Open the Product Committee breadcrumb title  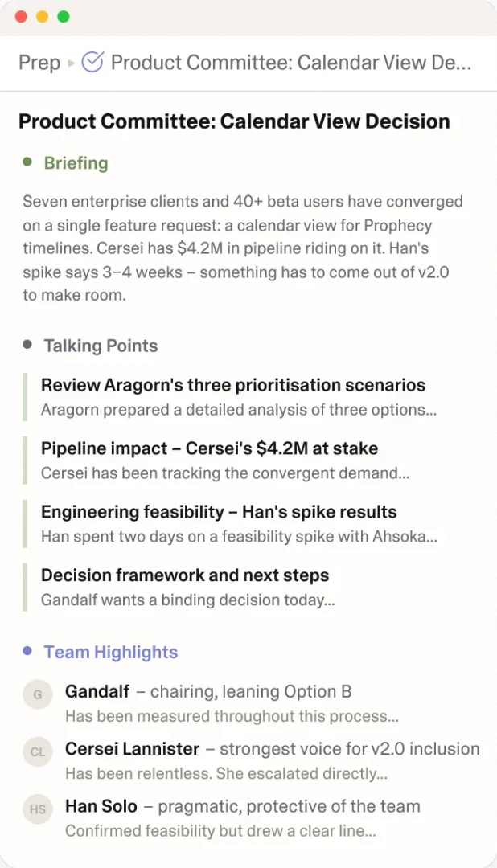[290, 63]
